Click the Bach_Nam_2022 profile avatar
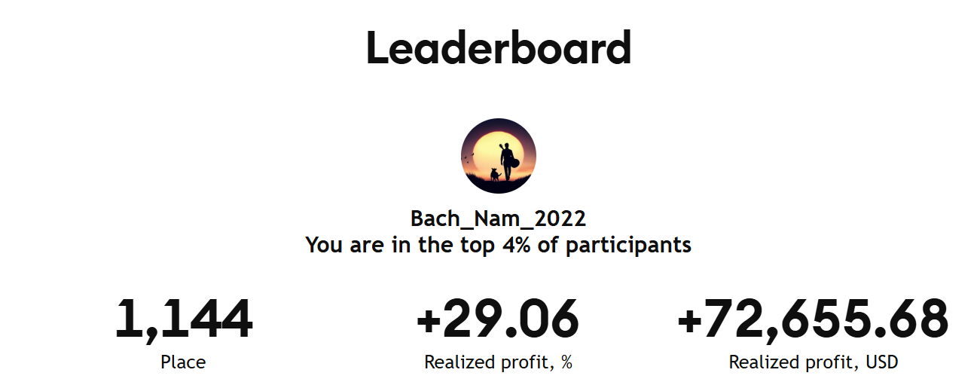 [x=498, y=156]
